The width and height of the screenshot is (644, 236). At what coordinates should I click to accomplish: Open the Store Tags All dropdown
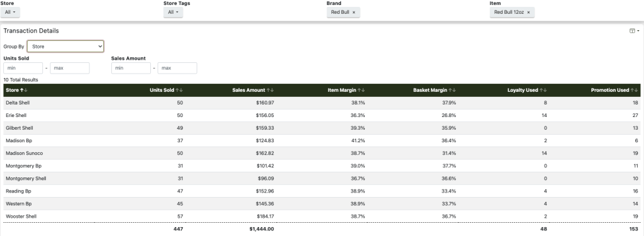(174, 13)
